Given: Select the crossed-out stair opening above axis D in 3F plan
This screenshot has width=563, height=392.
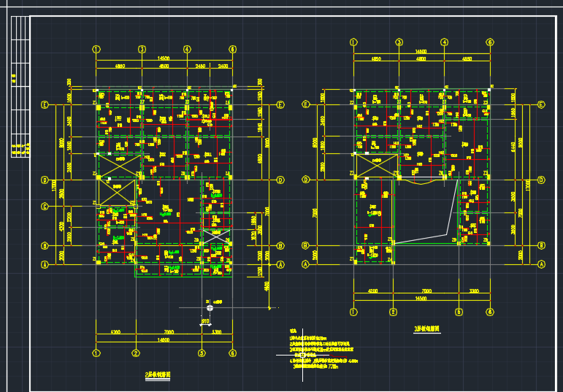Looking at the screenshot, I should pos(377,166).
